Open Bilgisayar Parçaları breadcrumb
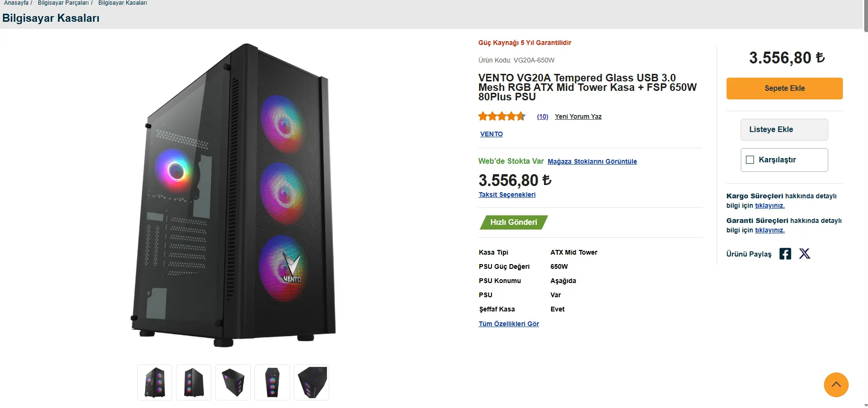The width and height of the screenshot is (868, 408). pyautogui.click(x=63, y=3)
